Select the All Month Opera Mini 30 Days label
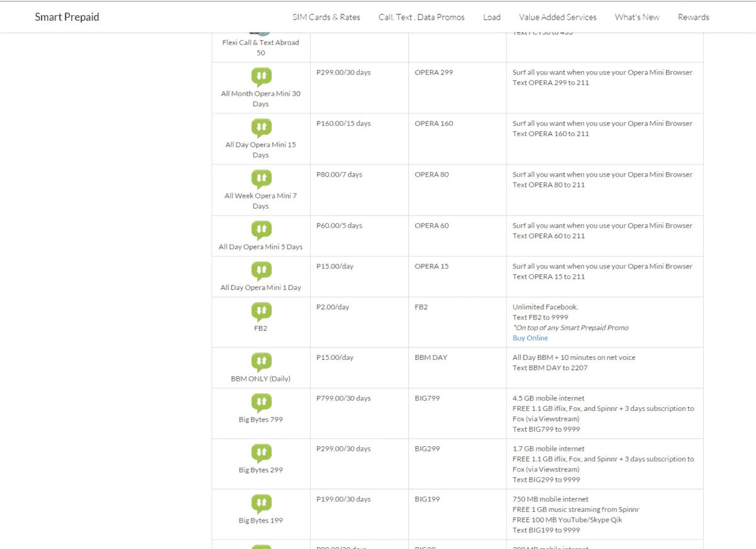This screenshot has height=549, width=756. point(261,99)
